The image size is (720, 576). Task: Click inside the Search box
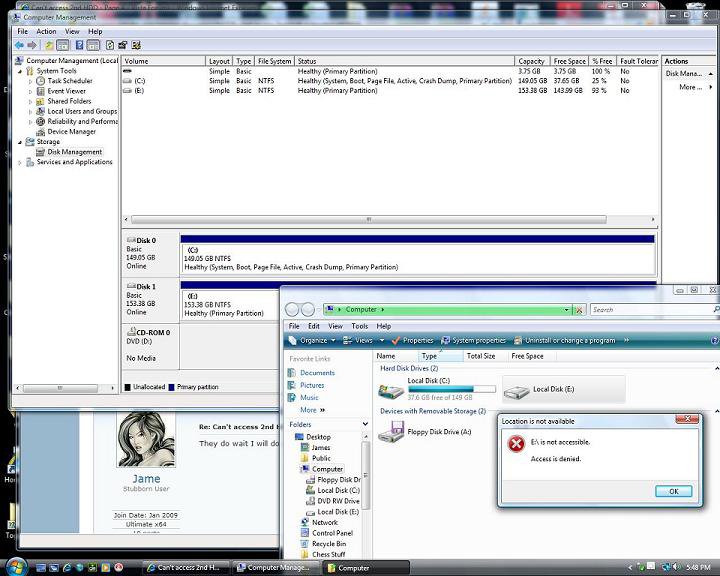[652, 310]
